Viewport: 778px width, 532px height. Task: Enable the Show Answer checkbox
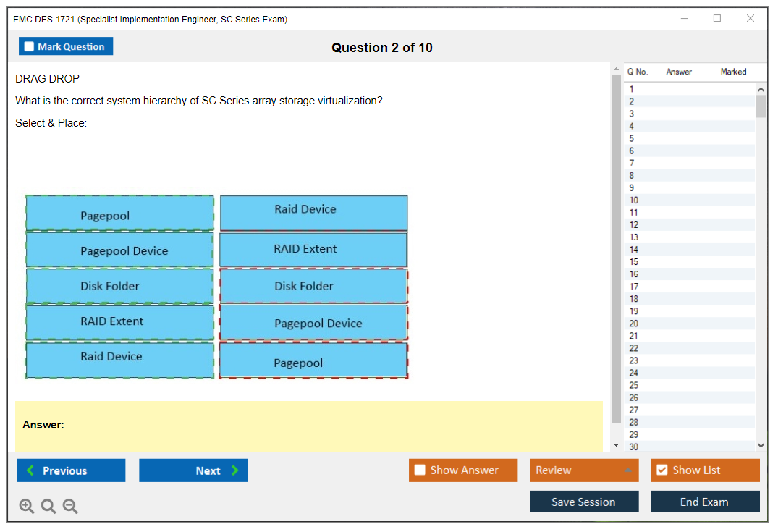click(x=420, y=470)
